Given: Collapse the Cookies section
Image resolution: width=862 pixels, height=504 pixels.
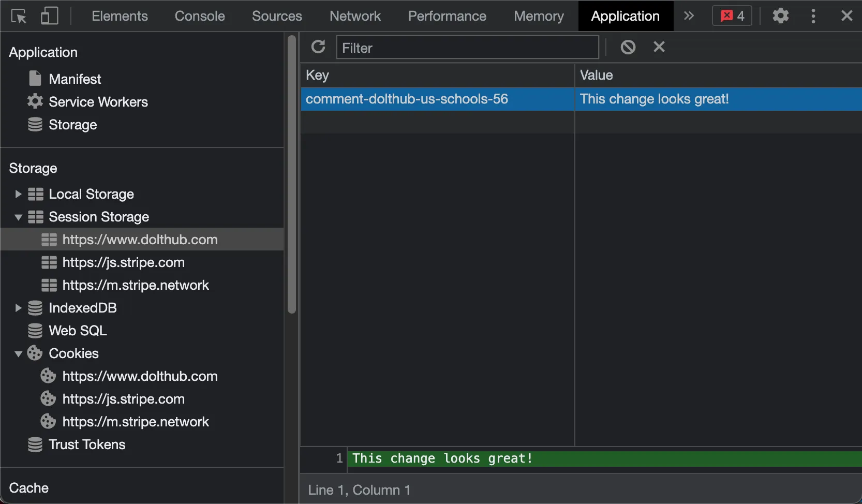Looking at the screenshot, I should coord(19,353).
